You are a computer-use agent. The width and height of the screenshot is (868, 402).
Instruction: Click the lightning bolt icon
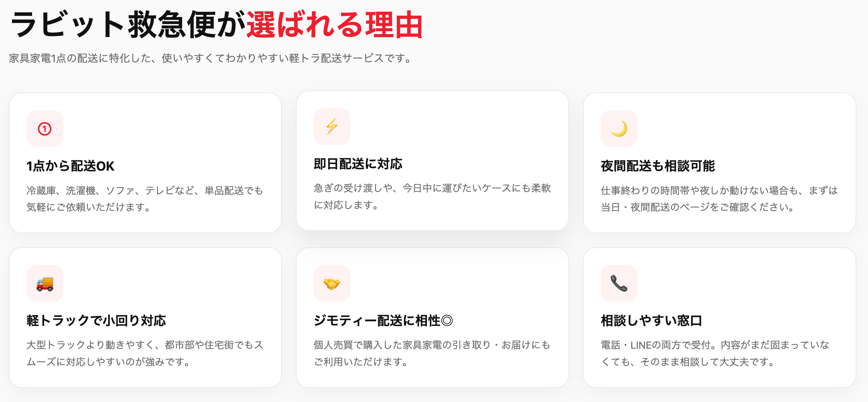[332, 126]
